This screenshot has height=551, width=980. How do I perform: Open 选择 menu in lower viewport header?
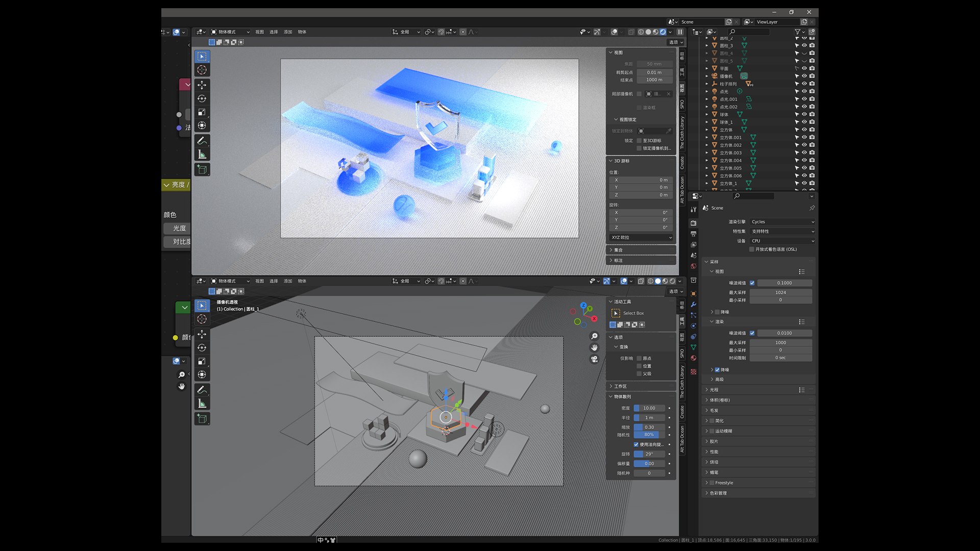tap(274, 281)
